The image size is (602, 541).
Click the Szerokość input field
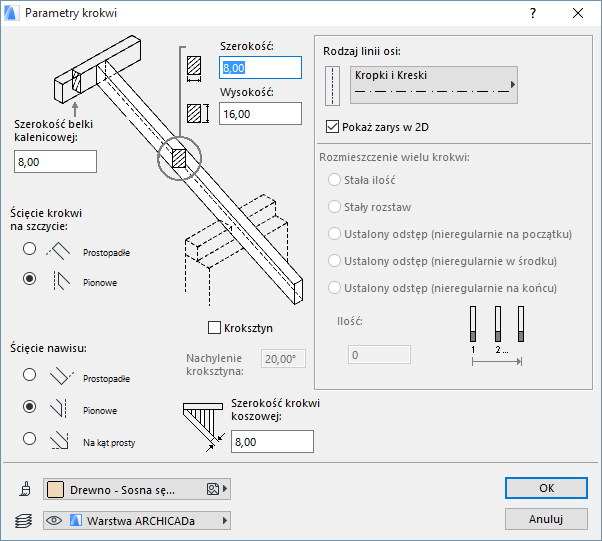tap(260, 68)
